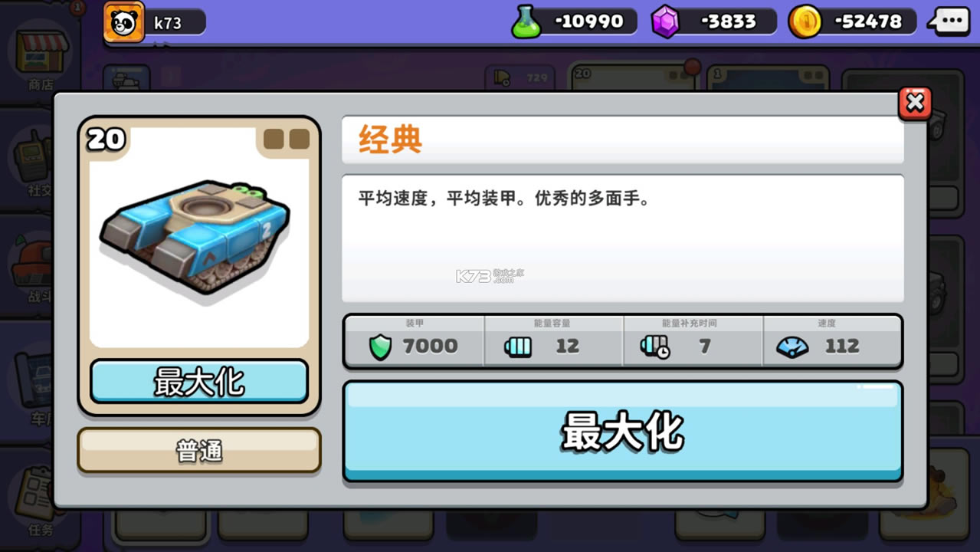
Task: Click the small 最大化 button under tank
Action: coord(199,381)
